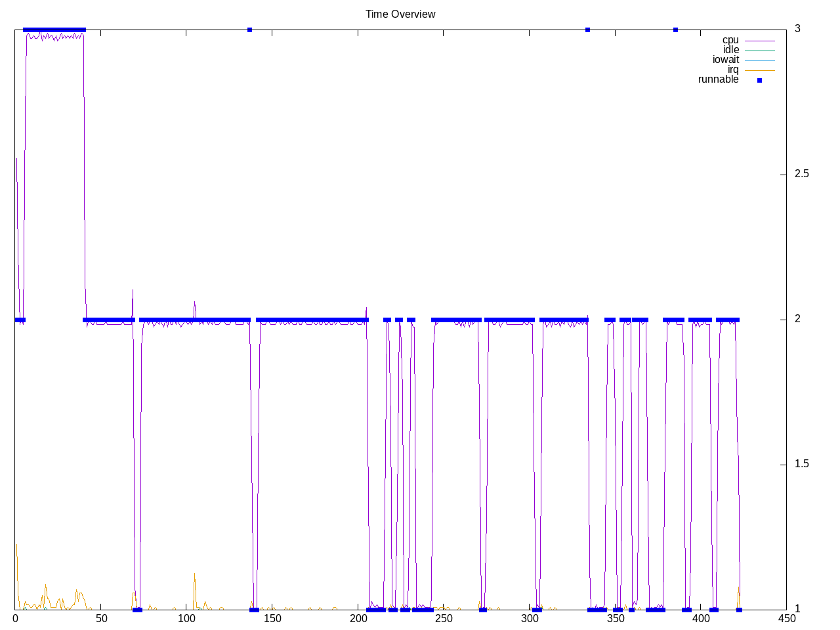Select the 'irq' legend label
The height and width of the screenshot is (630, 840).
pyautogui.click(x=732, y=70)
